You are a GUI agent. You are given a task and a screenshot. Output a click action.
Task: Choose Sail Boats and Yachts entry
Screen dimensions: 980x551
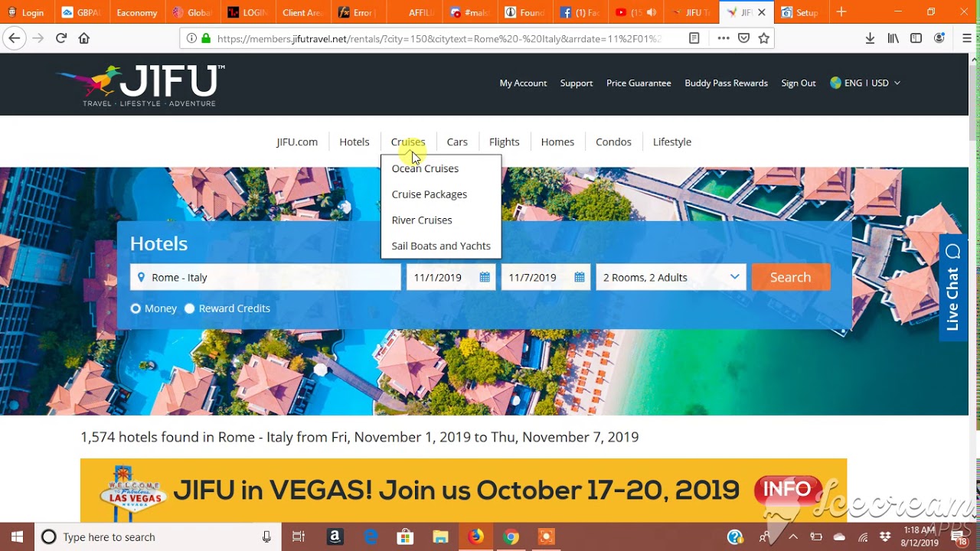click(x=441, y=246)
